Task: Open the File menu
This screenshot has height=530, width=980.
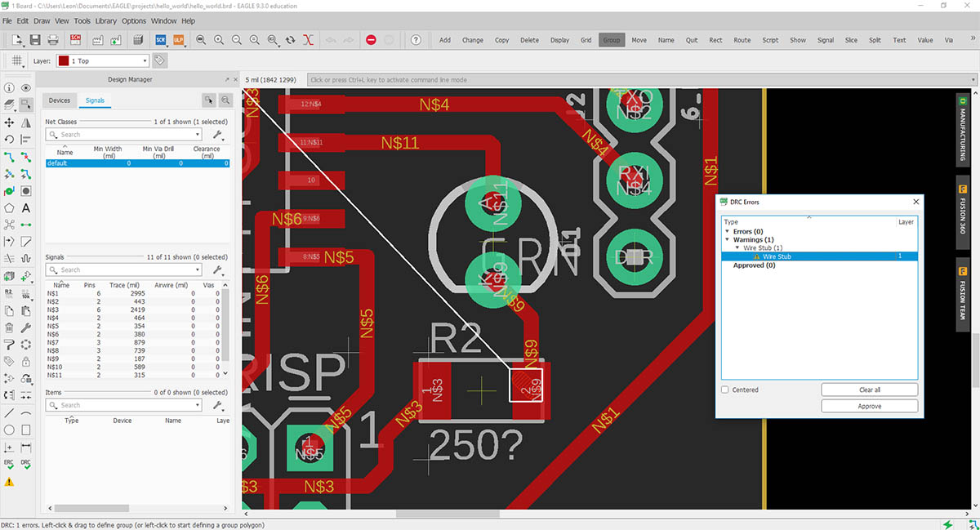Action: click(x=7, y=20)
